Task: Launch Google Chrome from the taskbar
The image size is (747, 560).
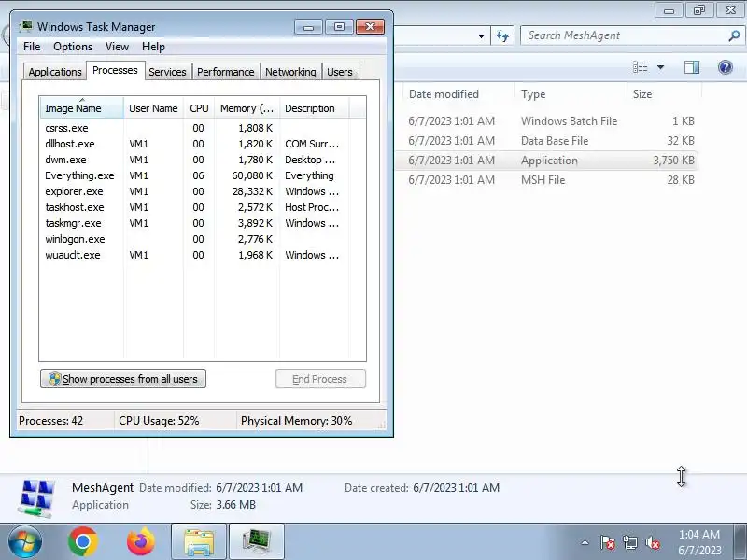Action: click(83, 542)
